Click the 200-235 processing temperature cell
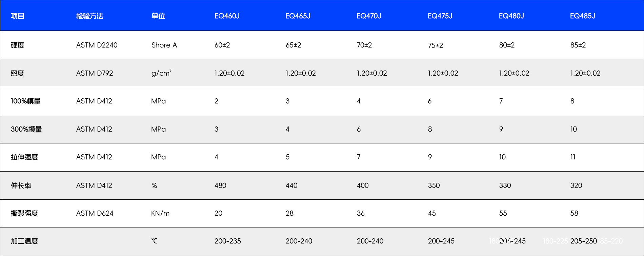 227,241
